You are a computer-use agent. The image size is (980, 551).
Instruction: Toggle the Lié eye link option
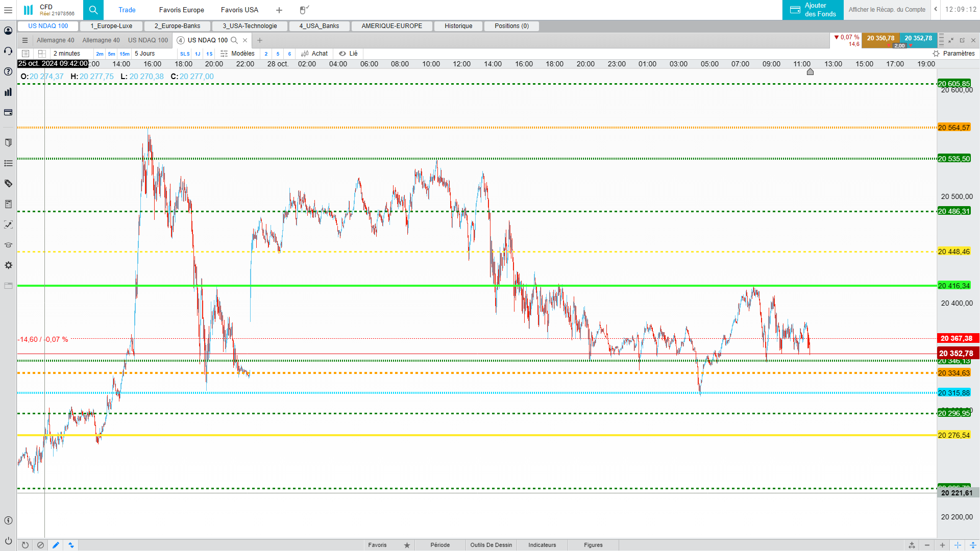tap(349, 54)
